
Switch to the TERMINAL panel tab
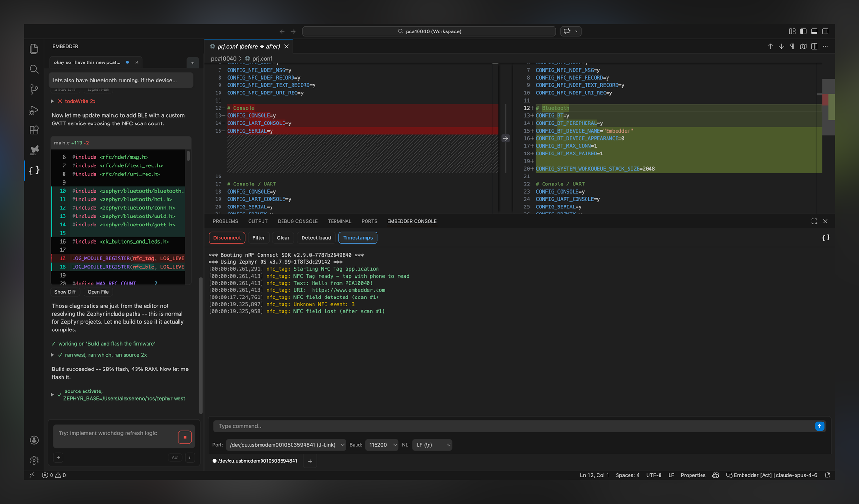(x=339, y=221)
